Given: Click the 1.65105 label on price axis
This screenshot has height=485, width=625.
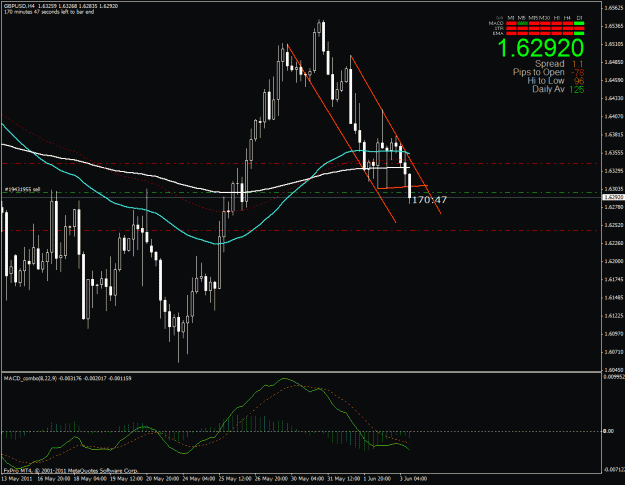Looking at the screenshot, I should [614, 44].
